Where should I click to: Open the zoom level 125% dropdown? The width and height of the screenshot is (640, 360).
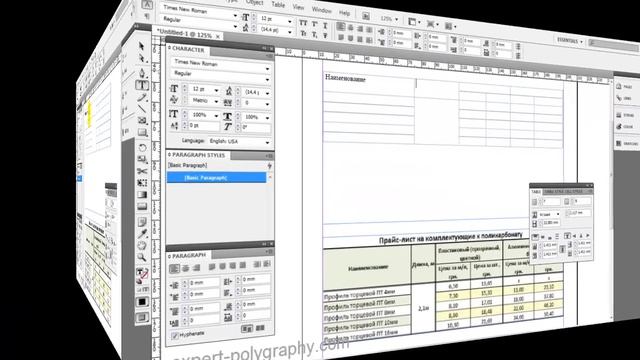[396, 19]
